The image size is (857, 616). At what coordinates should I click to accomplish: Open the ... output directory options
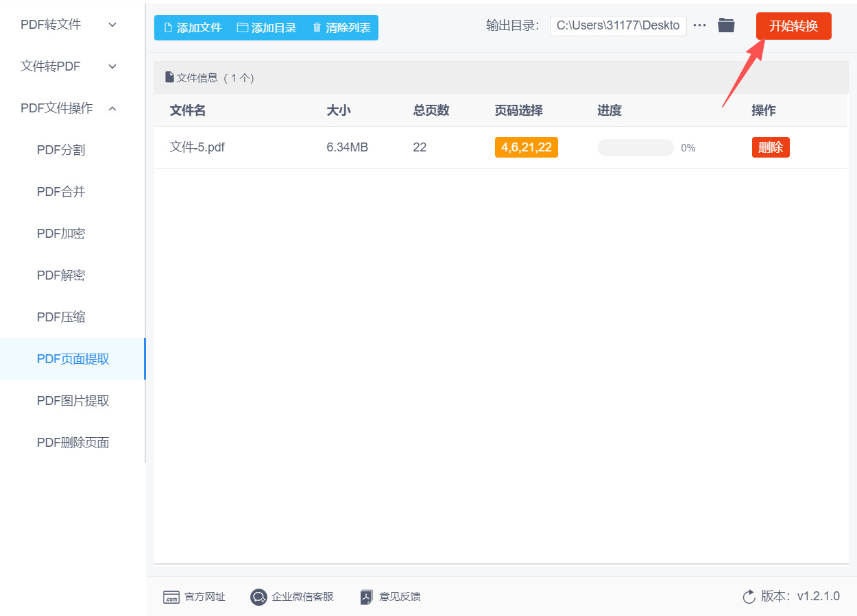(x=699, y=25)
